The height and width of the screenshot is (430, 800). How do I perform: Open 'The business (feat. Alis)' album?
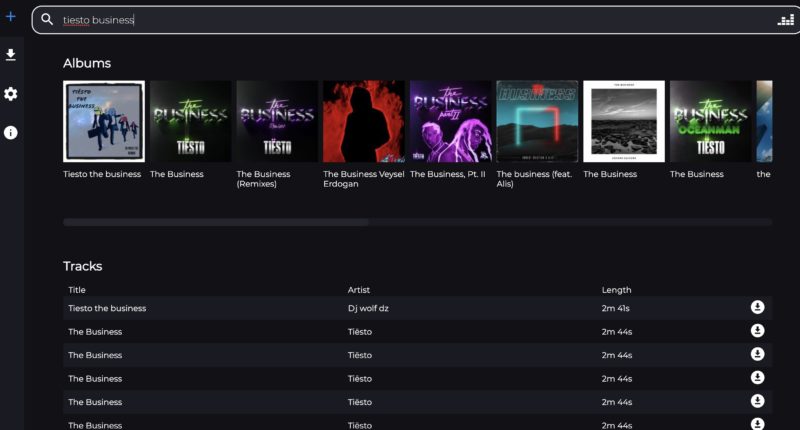pos(537,121)
